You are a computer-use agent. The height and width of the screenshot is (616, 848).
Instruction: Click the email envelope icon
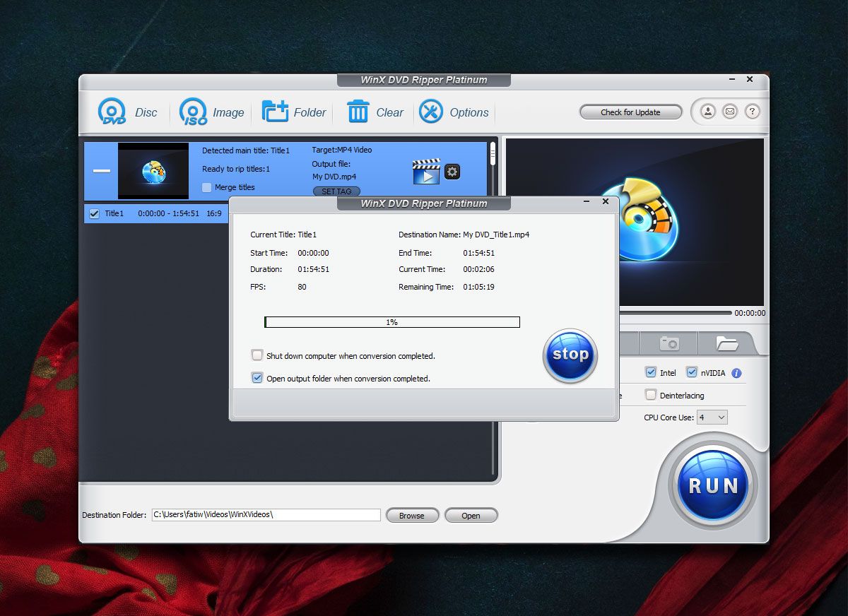pyautogui.click(x=730, y=112)
